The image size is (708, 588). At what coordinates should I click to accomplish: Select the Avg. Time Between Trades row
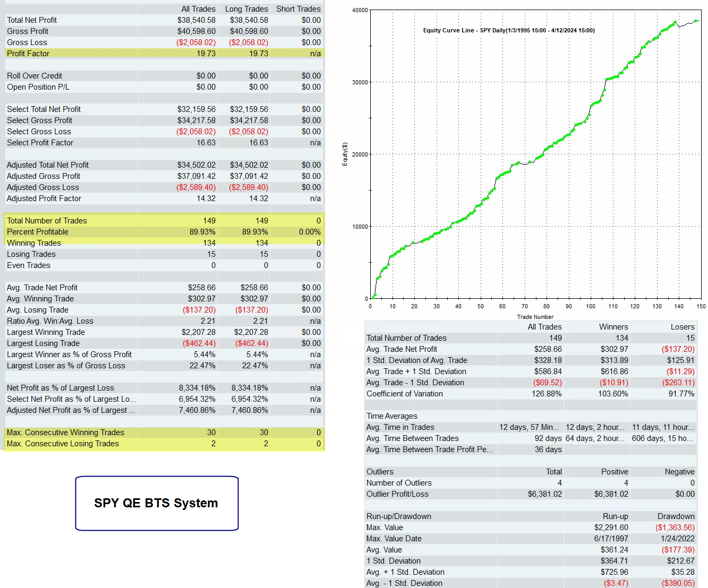point(531,438)
